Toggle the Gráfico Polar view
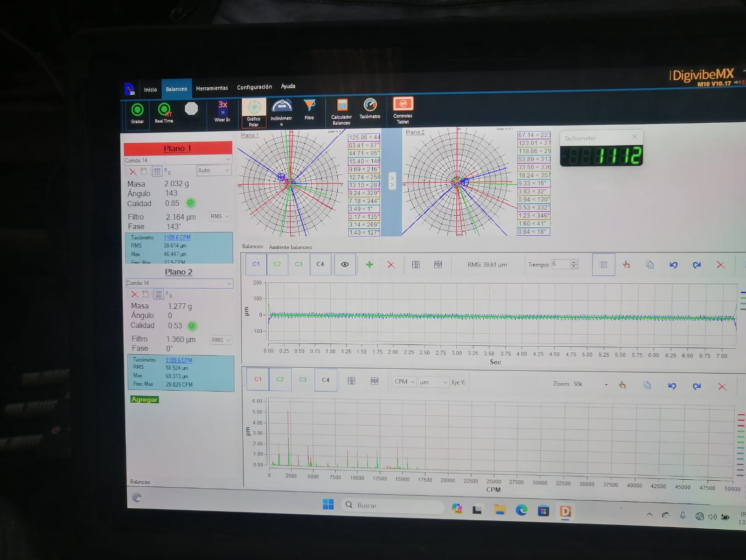This screenshot has height=560, width=746. pyautogui.click(x=254, y=112)
